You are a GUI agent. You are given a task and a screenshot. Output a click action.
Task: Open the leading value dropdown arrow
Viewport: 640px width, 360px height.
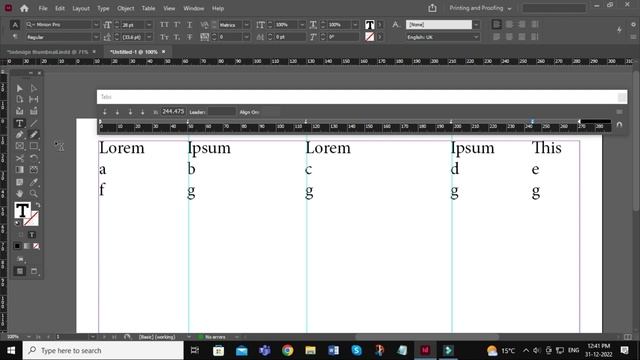(x=149, y=37)
